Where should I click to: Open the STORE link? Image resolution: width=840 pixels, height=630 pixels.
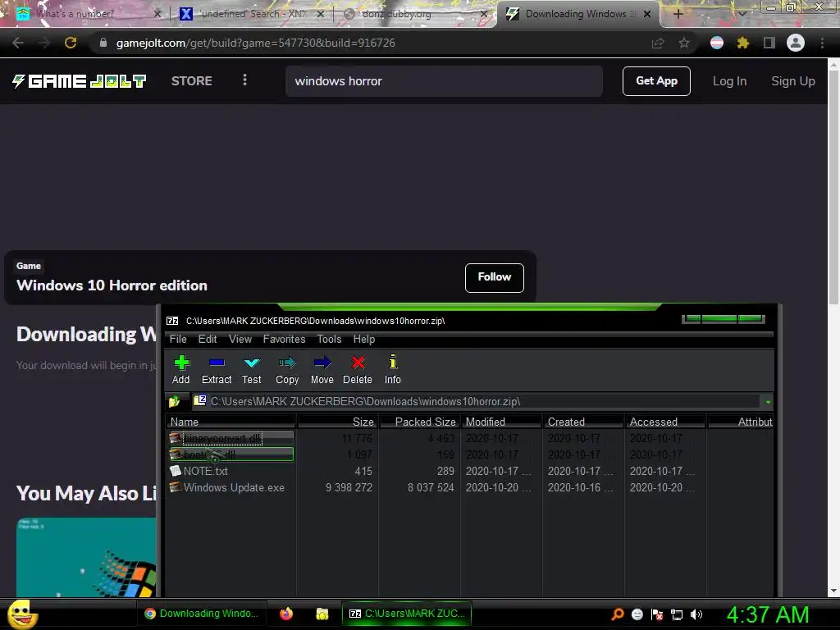point(192,81)
